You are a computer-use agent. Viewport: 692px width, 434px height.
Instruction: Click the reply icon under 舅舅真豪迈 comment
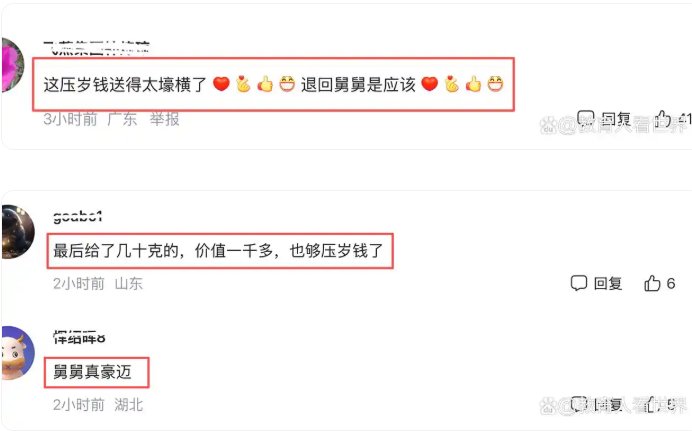[578, 404]
